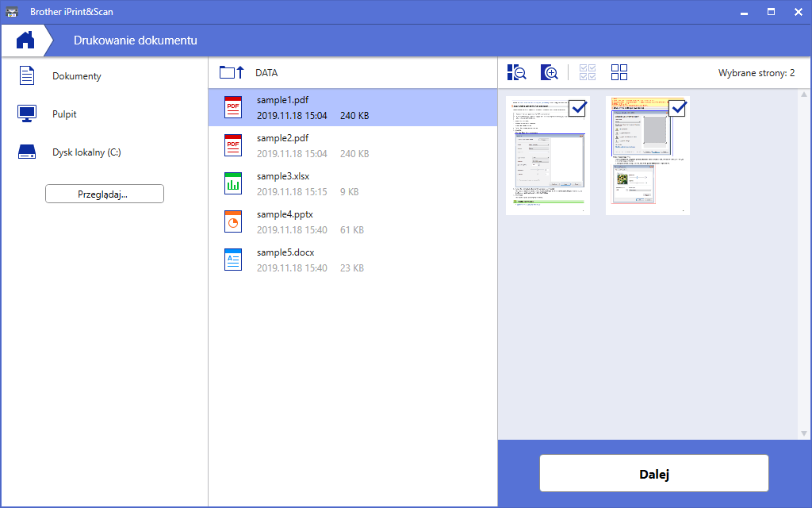The image size is (812, 508).
Task: Select the sample3.xlsx file
Action: coord(353,183)
